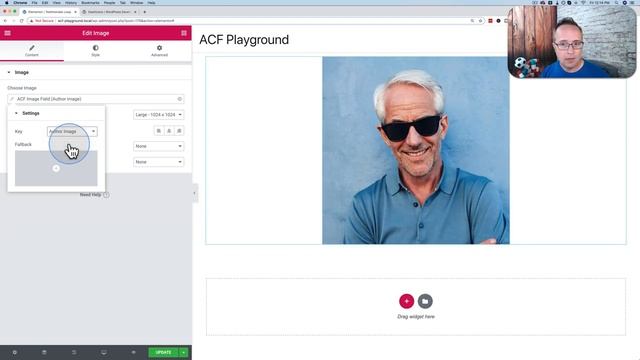Image resolution: width=640 pixels, height=360 pixels.
Task: Preview changes with the eye icon
Action: tap(133, 352)
